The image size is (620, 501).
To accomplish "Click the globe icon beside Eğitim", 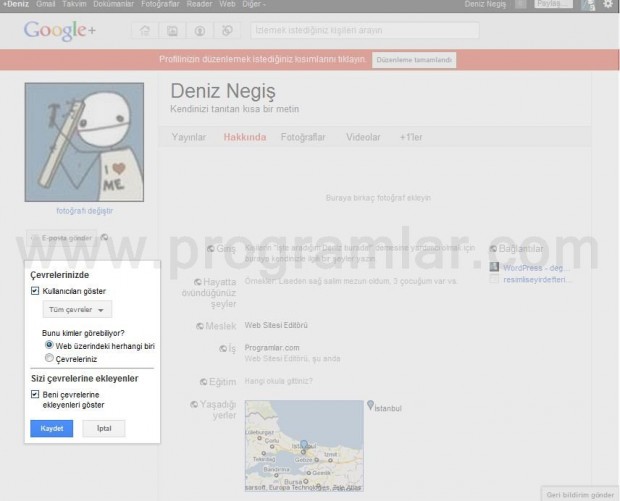I will point(204,382).
